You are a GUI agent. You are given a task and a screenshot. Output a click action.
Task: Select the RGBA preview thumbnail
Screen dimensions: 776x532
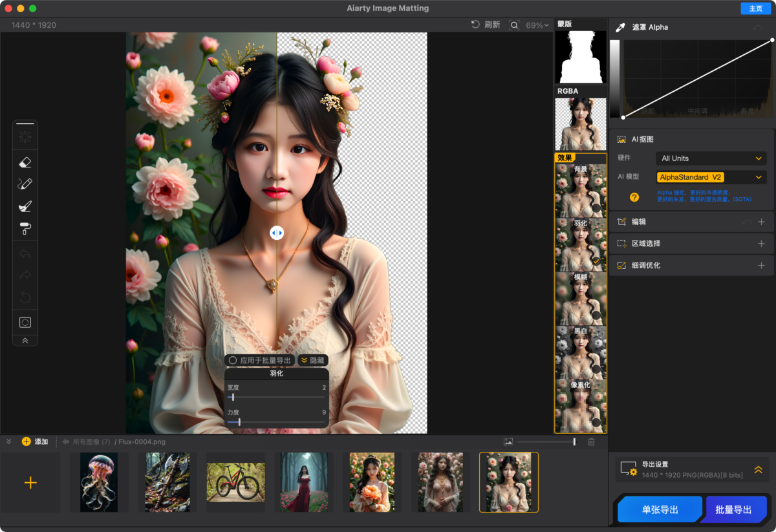(581, 124)
